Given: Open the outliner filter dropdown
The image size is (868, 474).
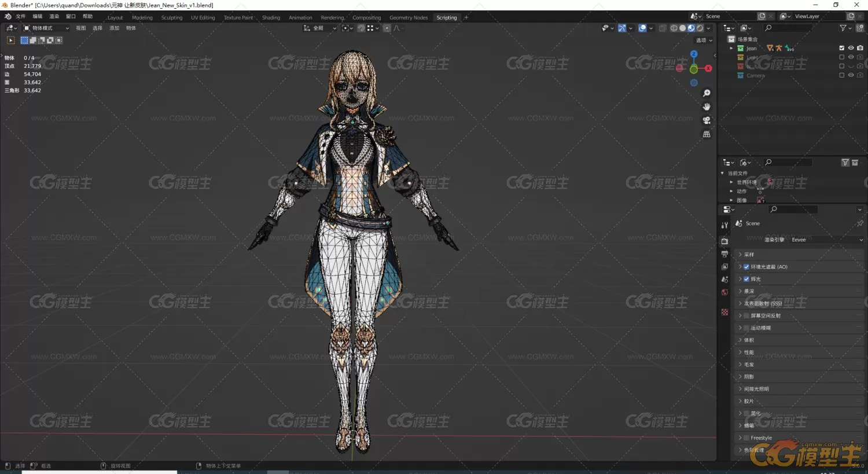Looking at the screenshot, I should point(845,28).
